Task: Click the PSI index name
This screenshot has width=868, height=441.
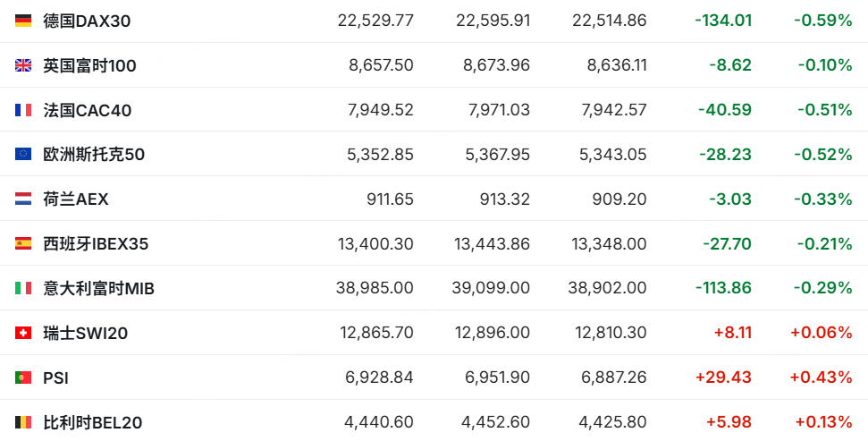Action: click(56, 377)
